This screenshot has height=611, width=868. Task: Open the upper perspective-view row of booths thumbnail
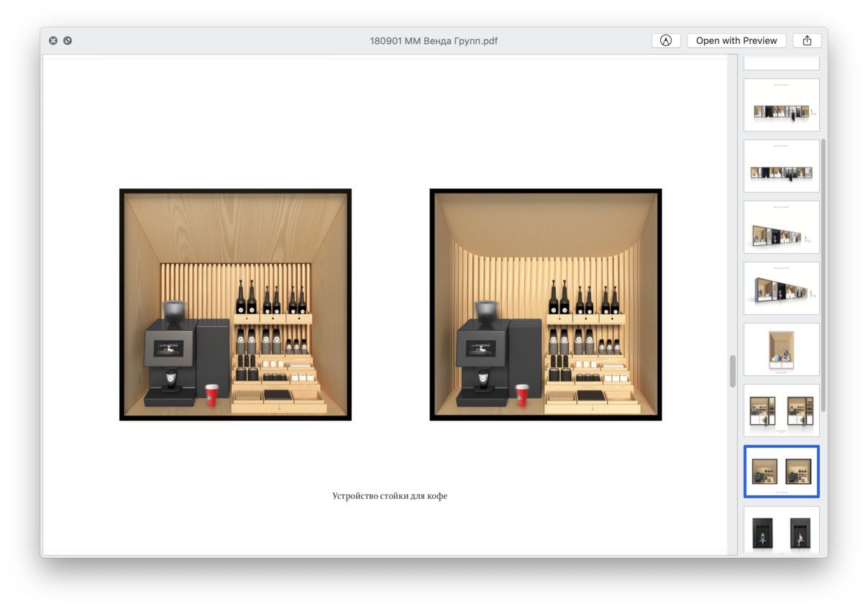pyautogui.click(x=781, y=227)
